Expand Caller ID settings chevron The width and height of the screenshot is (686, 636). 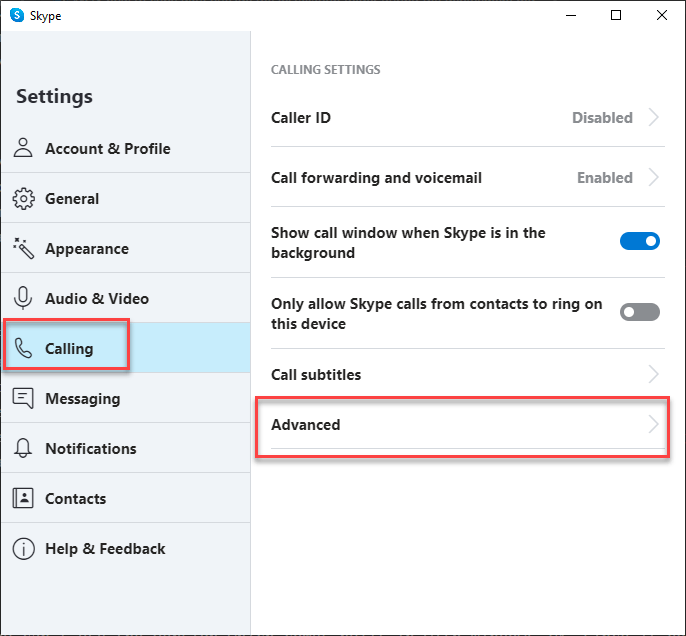coord(654,117)
